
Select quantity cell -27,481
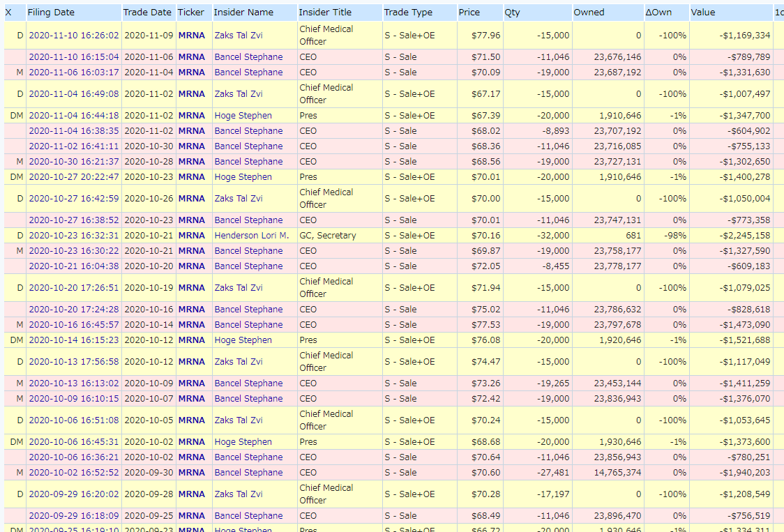(553, 473)
